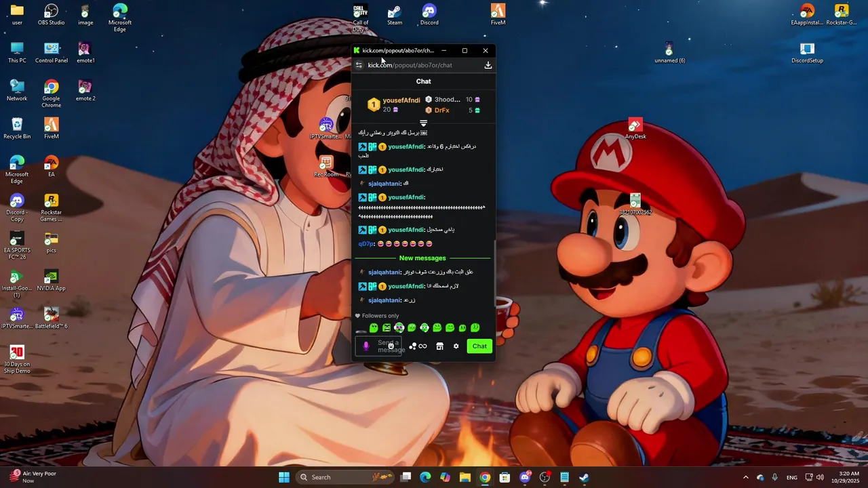This screenshot has height=488, width=868.
Task: Open the Kick shop icon
Action: [439, 346]
